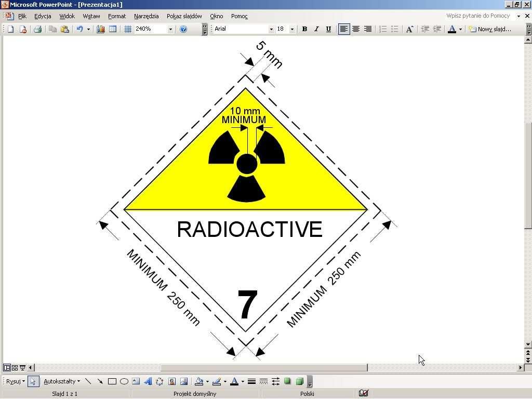Expand the undo history dropdown arrow

click(88, 29)
